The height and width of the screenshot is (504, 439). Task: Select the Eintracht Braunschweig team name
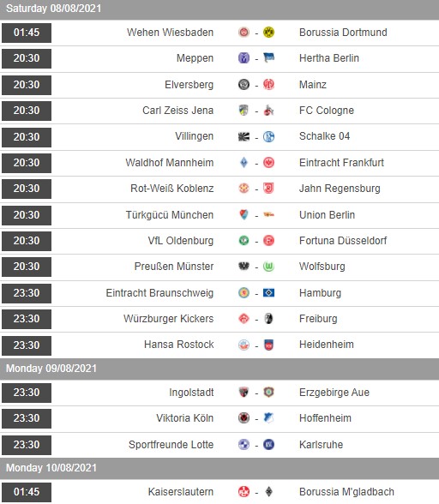(159, 293)
